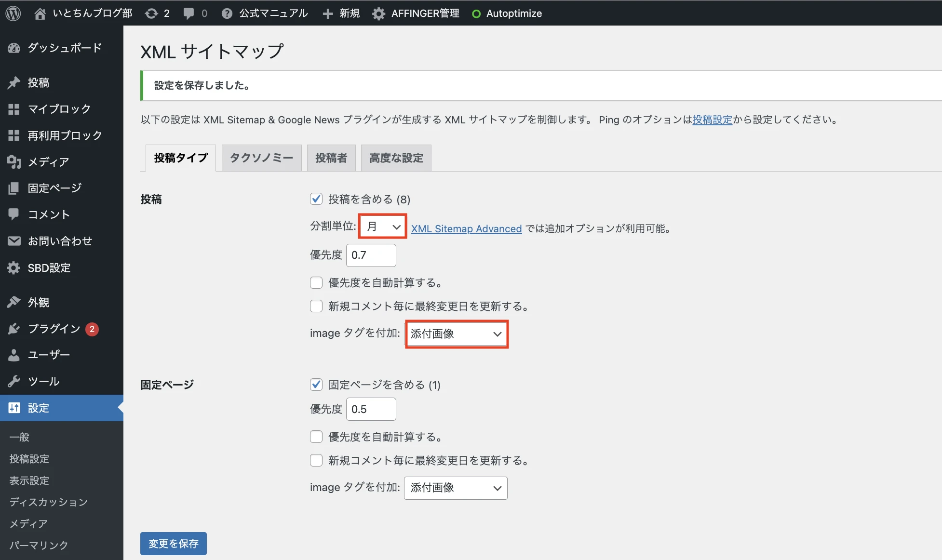Click the 設定を保存しました notice text
942x560 pixels.
202,85
